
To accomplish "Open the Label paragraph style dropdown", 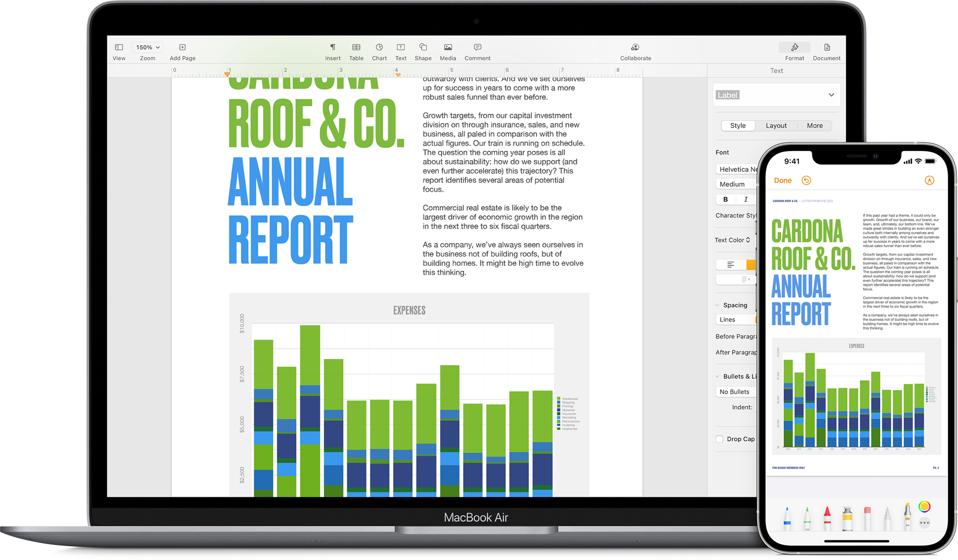I will pyautogui.click(x=831, y=95).
